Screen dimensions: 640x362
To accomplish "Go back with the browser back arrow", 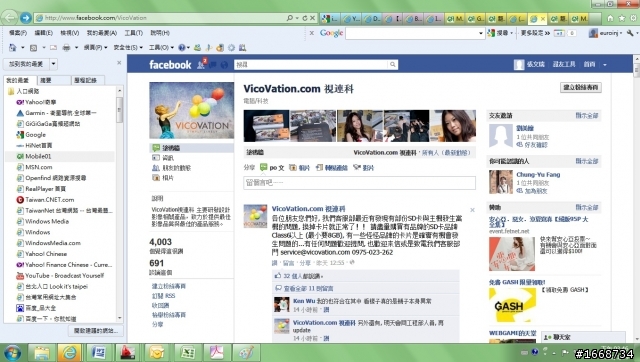I will pos(9,18).
